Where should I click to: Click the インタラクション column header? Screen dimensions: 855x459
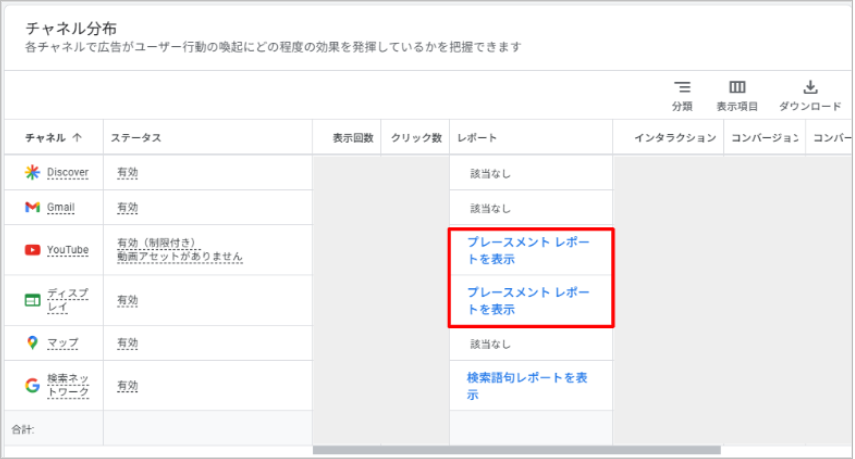tap(675, 137)
